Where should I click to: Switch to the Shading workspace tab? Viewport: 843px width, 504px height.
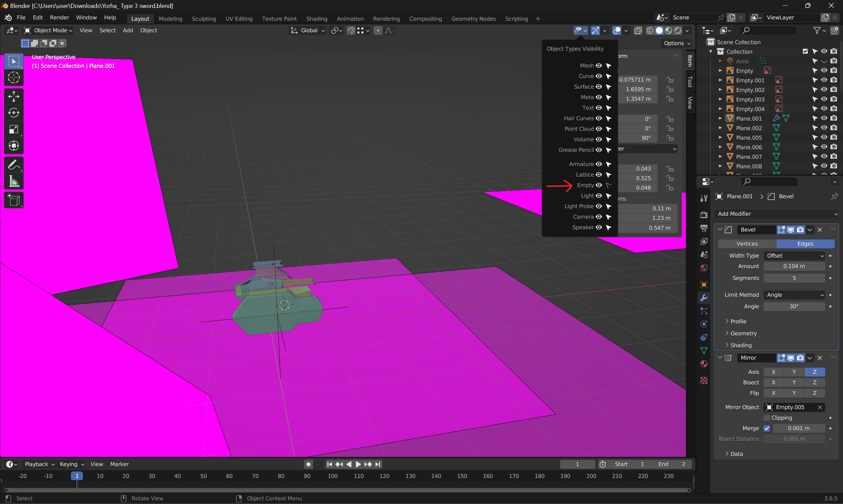pos(317,19)
